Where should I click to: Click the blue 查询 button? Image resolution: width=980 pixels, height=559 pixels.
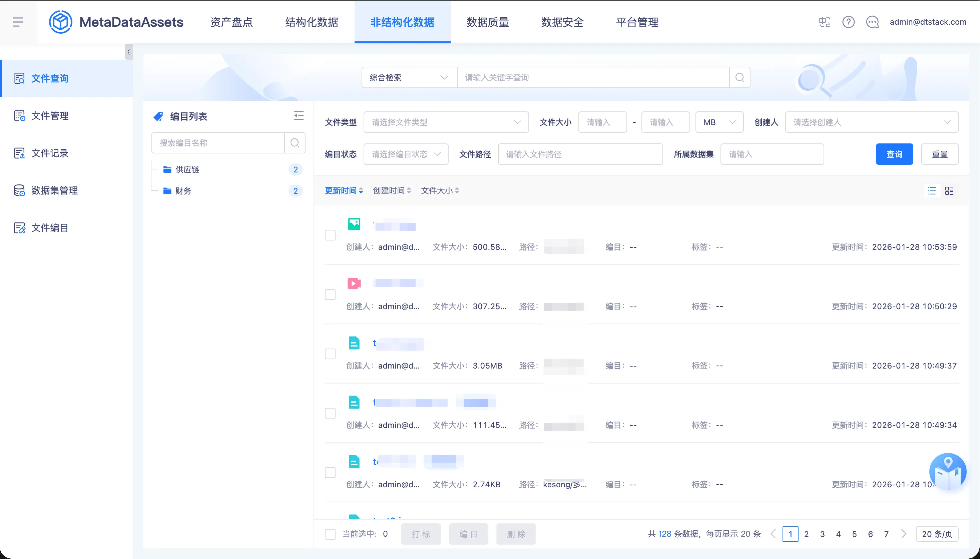tap(894, 154)
